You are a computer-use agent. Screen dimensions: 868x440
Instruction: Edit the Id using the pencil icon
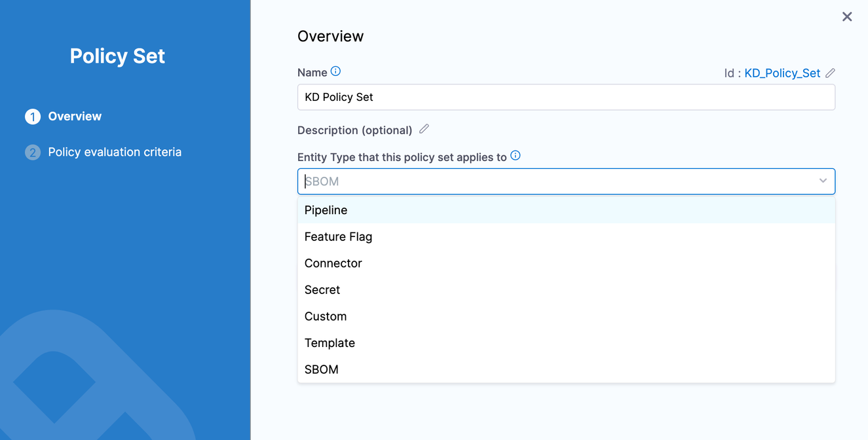(830, 73)
